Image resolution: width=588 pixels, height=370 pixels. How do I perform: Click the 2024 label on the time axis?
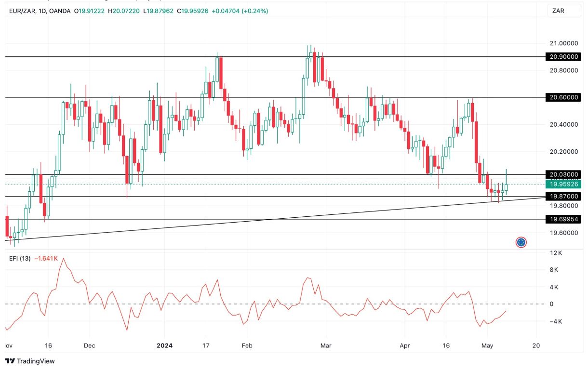pyautogui.click(x=164, y=345)
